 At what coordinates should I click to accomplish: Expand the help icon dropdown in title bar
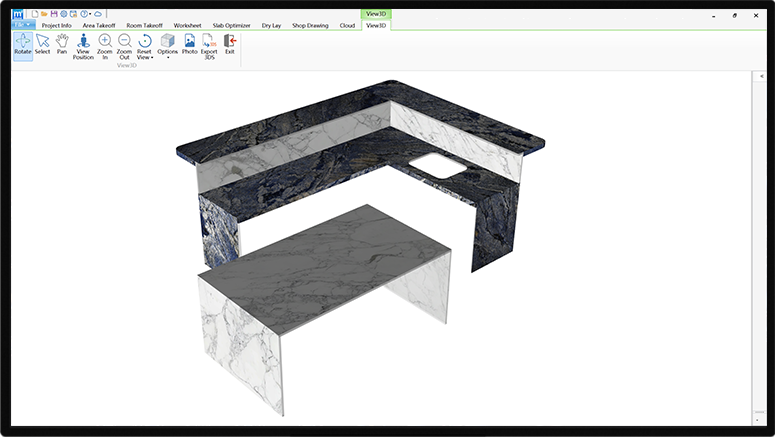[88, 14]
